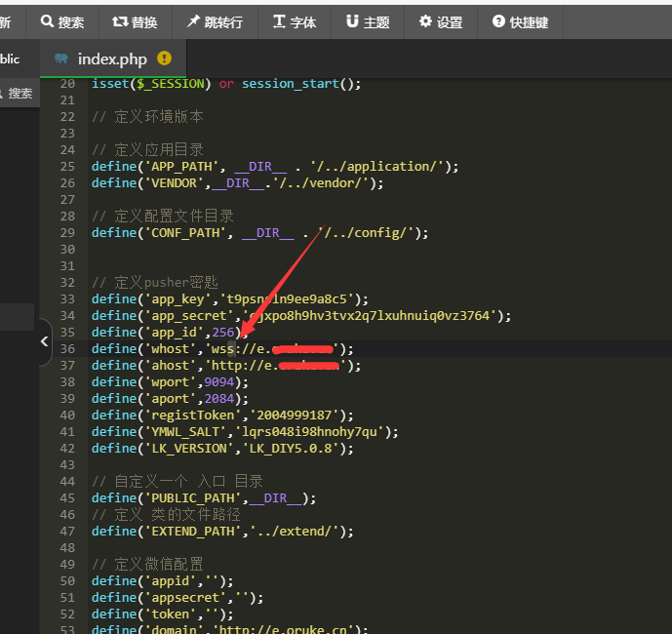The image size is (672, 634).
Task: Click session_start on line 20
Action: (291, 84)
